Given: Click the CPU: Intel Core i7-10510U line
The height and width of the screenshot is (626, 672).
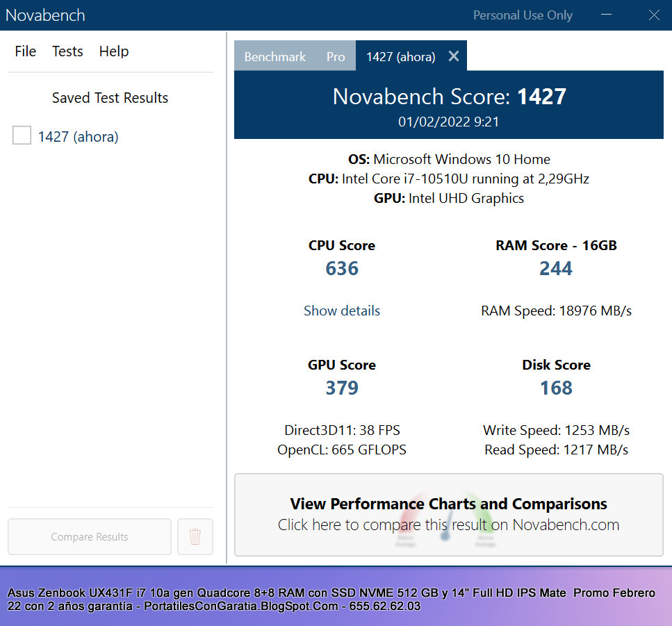Looking at the screenshot, I should coord(449,179).
